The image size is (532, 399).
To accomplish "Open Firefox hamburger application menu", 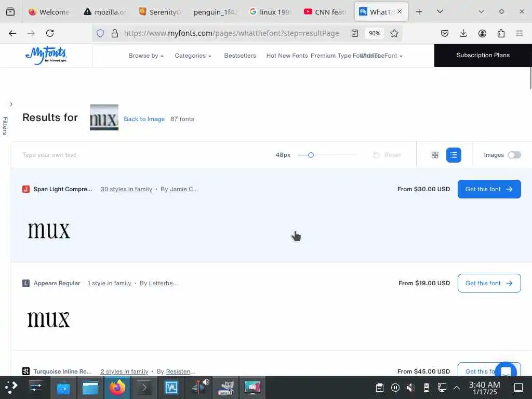I will (520, 33).
